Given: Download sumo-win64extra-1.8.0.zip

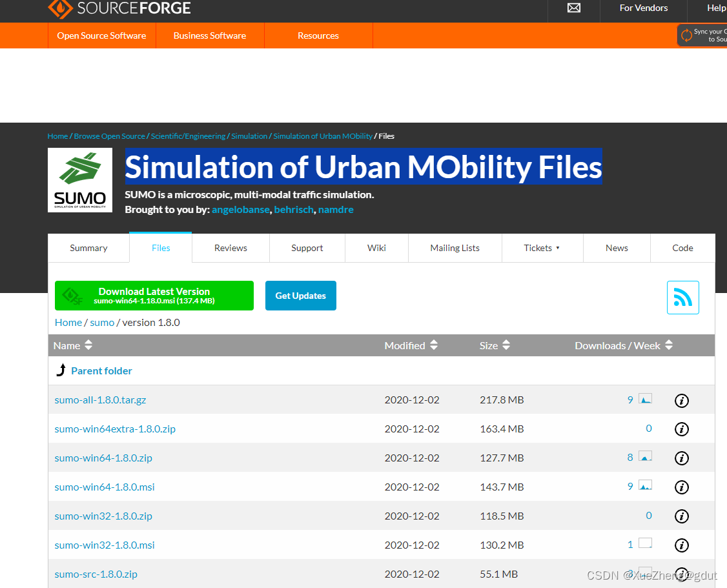Looking at the screenshot, I should (x=115, y=429).
